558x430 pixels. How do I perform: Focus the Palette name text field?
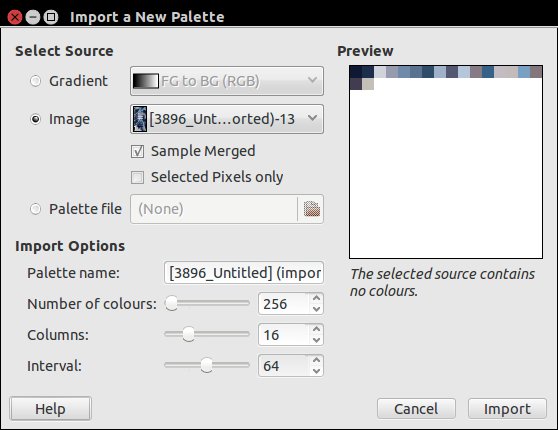pyautogui.click(x=244, y=273)
